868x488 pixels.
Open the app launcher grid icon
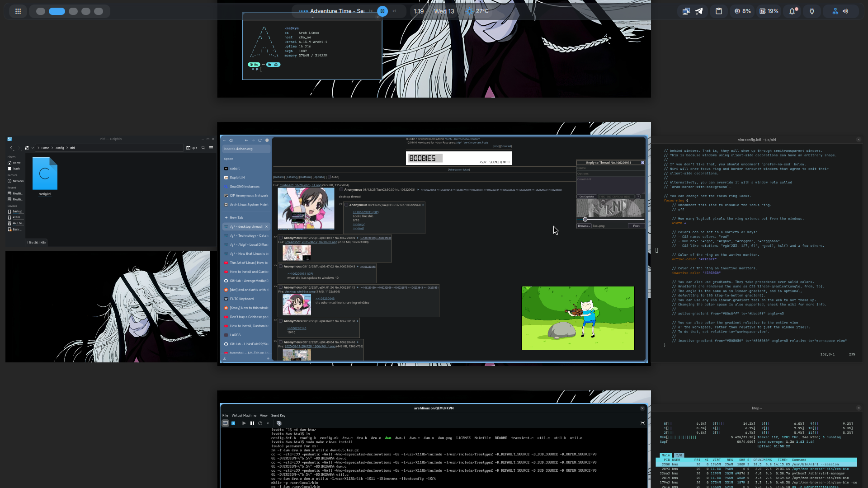18,11
